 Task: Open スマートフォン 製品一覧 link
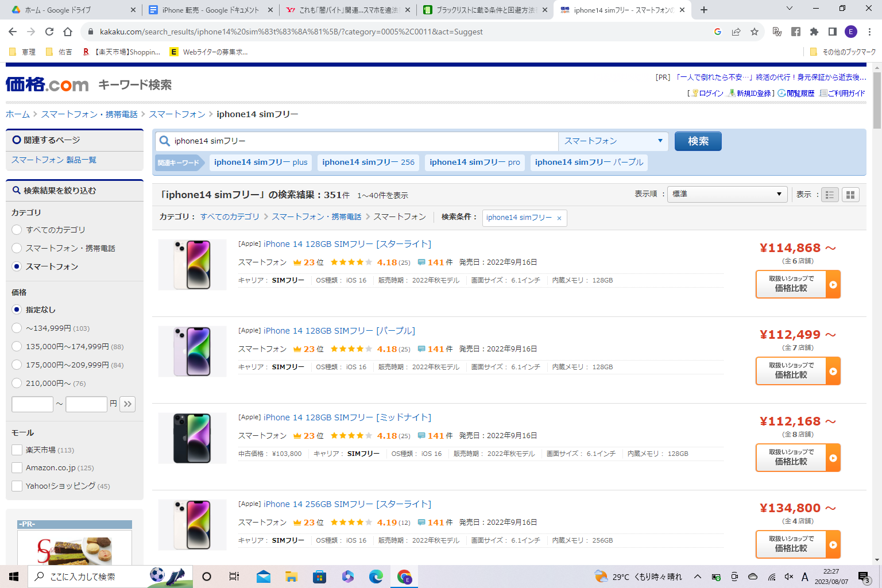pyautogui.click(x=54, y=160)
